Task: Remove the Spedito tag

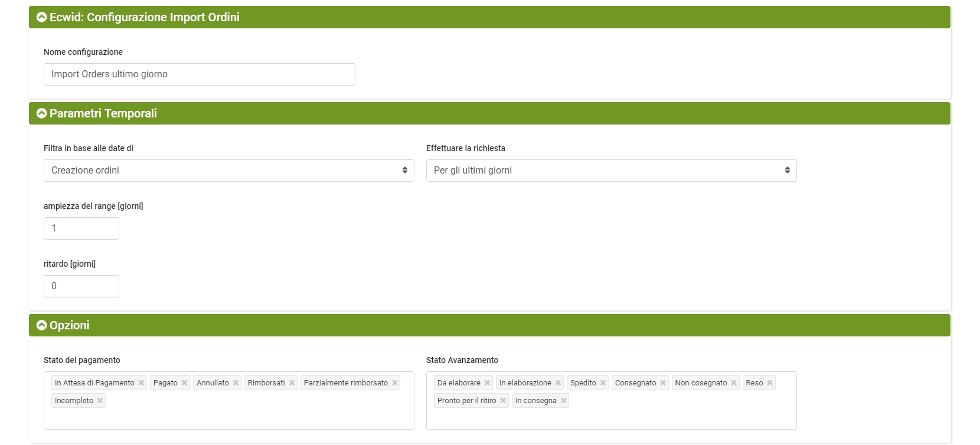Action: 603,383
